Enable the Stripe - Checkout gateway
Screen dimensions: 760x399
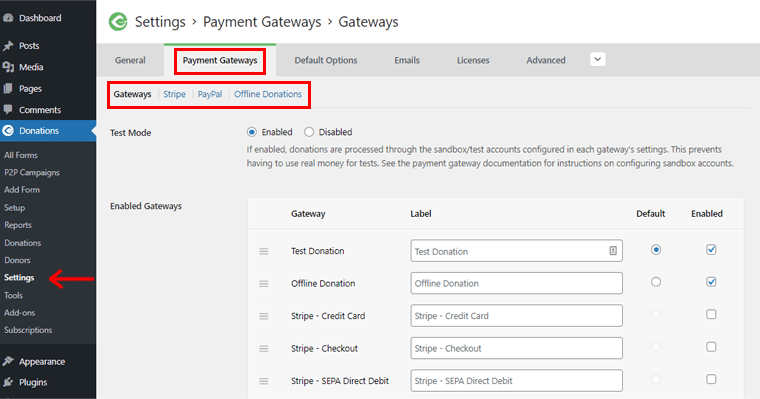pos(711,347)
